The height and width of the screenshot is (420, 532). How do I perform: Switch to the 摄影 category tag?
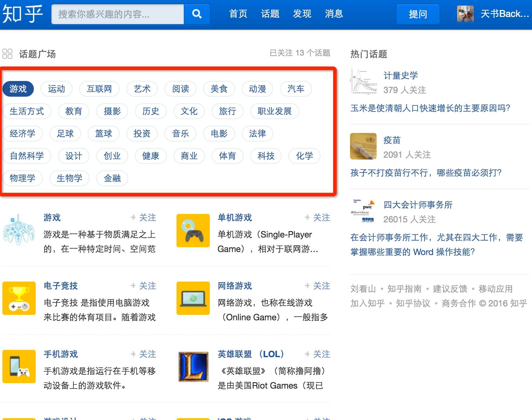coord(112,111)
